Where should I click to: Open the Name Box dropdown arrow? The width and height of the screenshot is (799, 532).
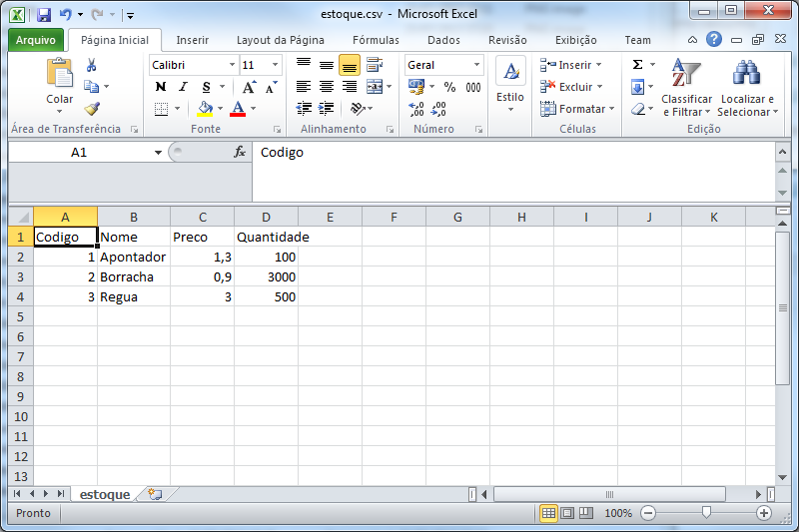(158, 153)
